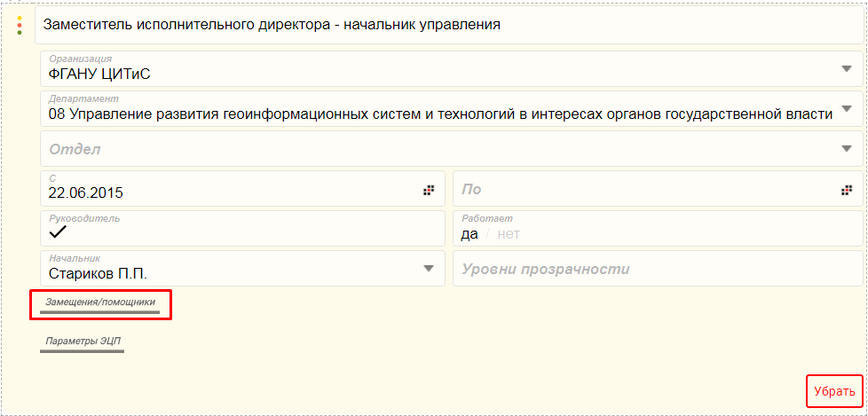
Task: Expand the Отдел dropdown arrow
Action: click(846, 149)
